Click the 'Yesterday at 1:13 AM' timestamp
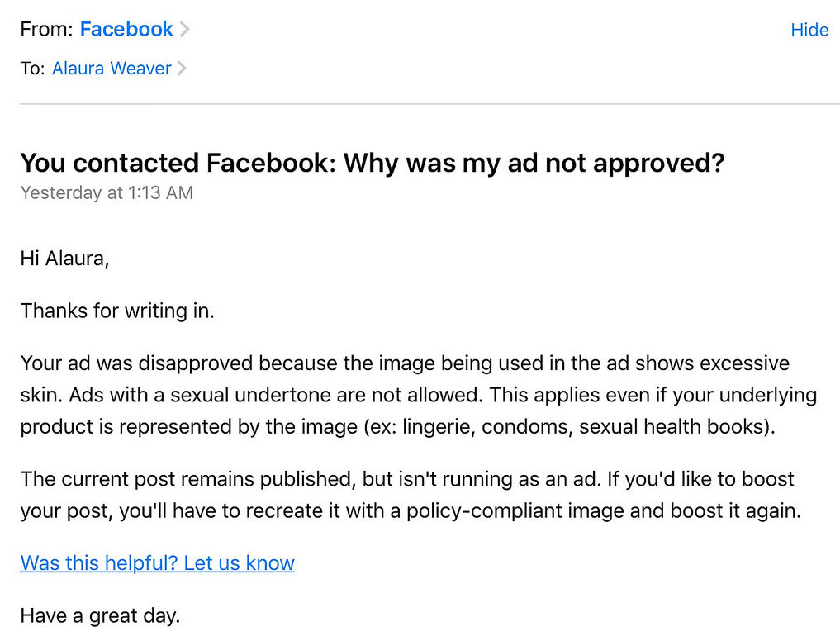This screenshot has height=636, width=840. (107, 193)
